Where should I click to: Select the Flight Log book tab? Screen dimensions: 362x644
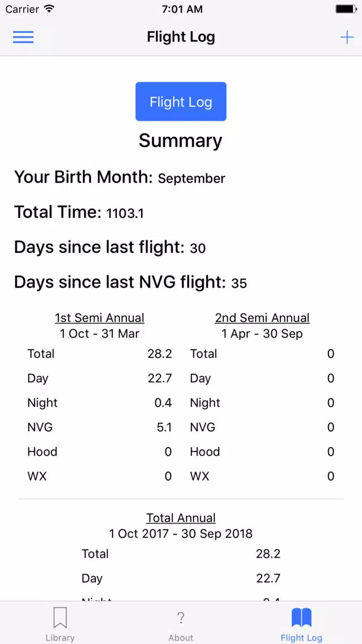click(301, 624)
